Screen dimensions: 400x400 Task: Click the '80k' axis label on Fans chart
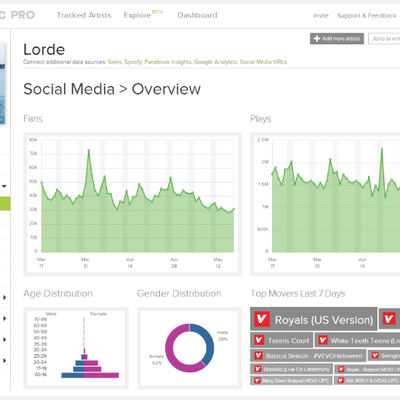(x=33, y=140)
